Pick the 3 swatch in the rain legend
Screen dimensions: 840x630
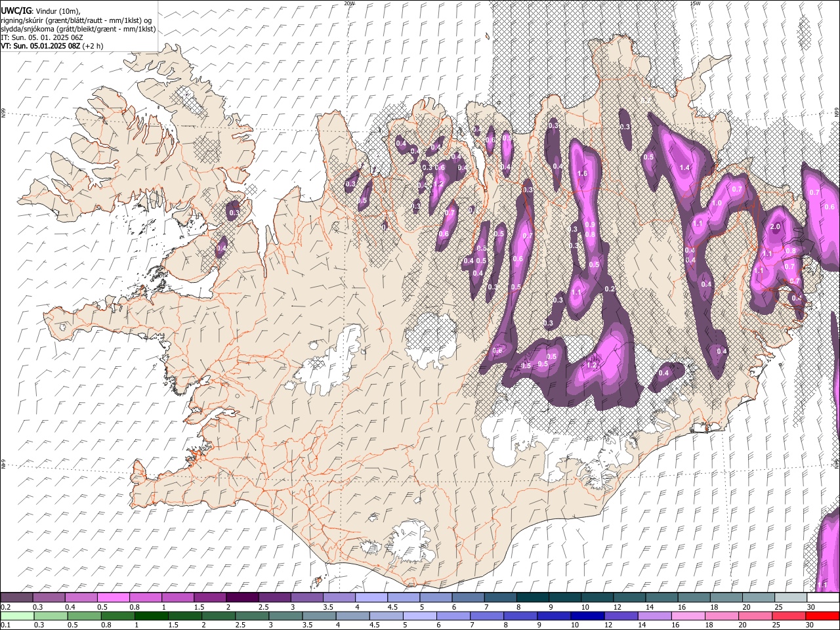(285, 616)
